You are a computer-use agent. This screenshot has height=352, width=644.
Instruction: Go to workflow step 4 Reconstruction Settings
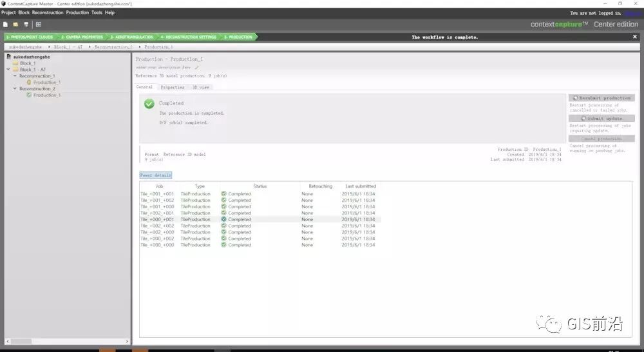pos(189,37)
